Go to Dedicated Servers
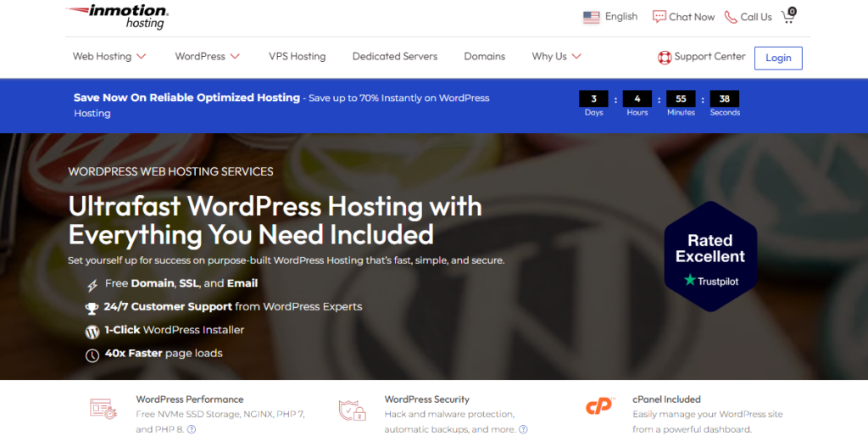The height and width of the screenshot is (447, 868). [x=395, y=57]
